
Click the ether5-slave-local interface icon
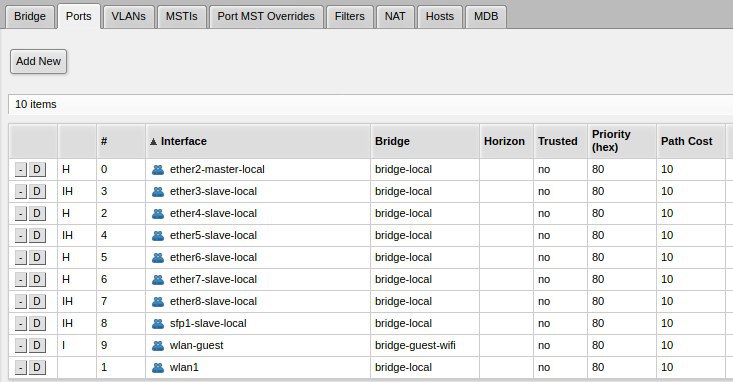click(x=158, y=236)
